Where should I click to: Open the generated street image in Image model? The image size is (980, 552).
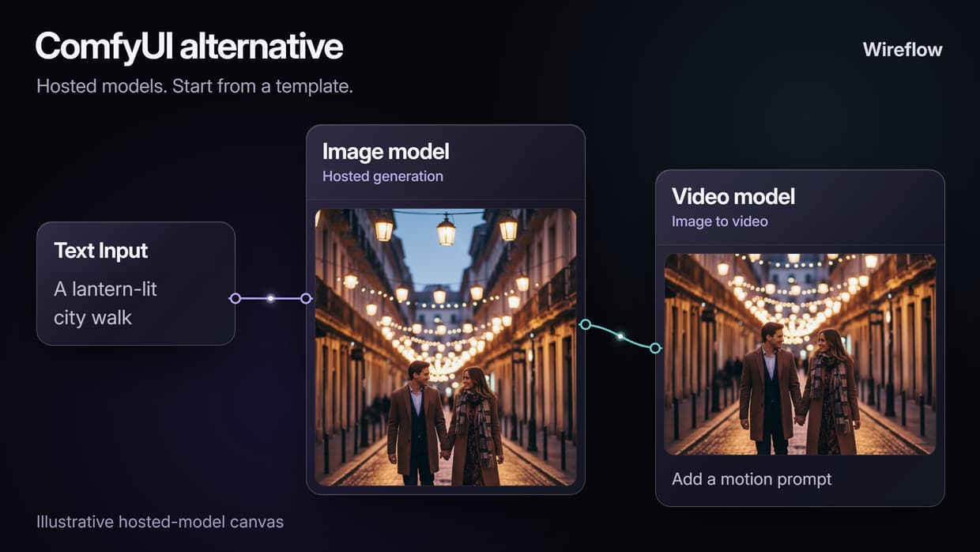446,347
